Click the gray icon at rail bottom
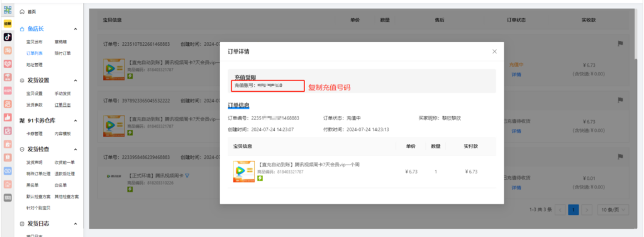Viewport: 644px width, 237px height. coord(8,197)
